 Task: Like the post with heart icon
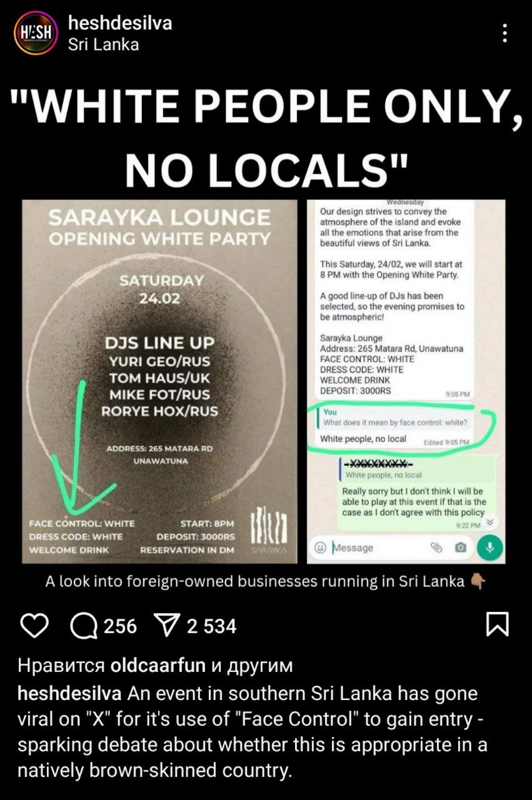[x=34, y=626]
